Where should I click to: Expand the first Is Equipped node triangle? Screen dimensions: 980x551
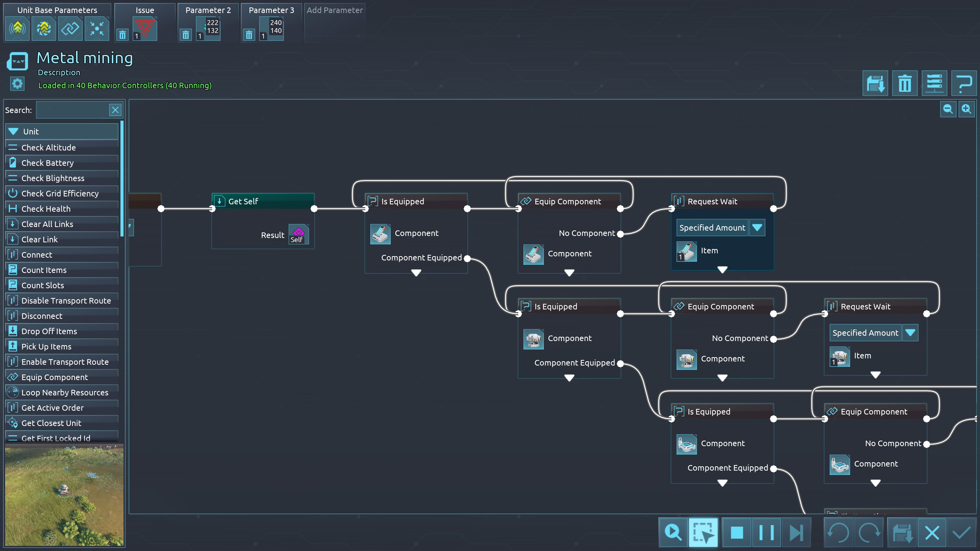pos(416,273)
